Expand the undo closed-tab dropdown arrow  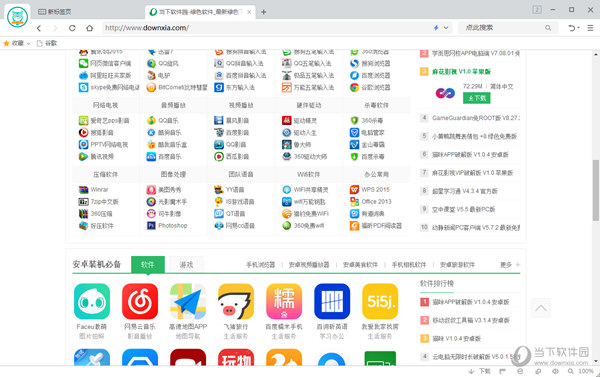tap(579, 28)
